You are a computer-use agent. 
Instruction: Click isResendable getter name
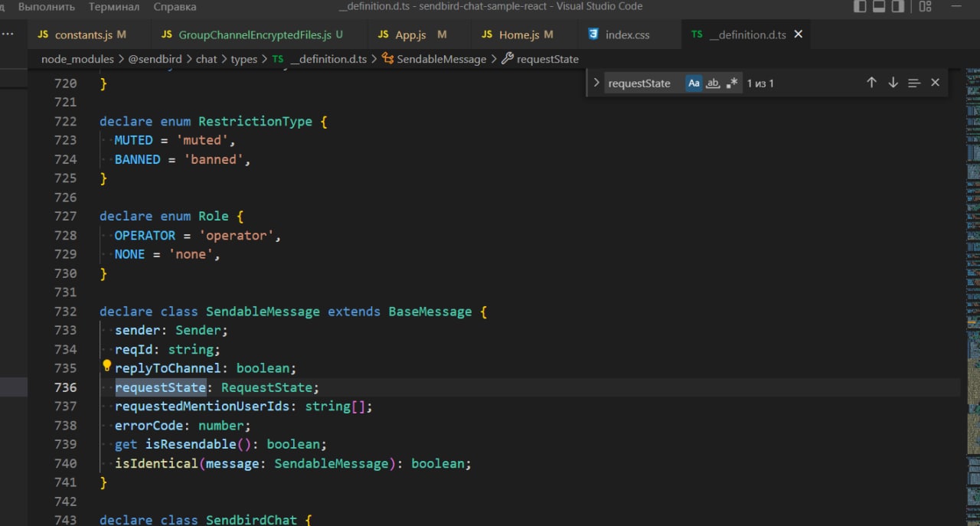(x=191, y=444)
